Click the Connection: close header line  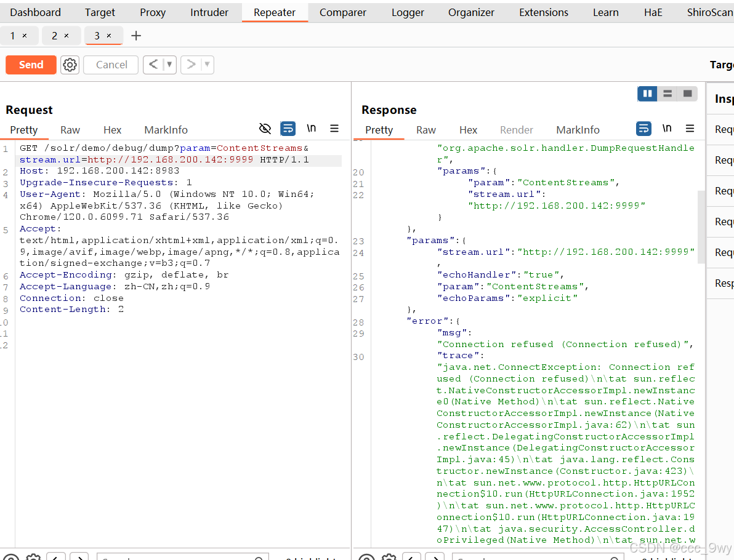coord(71,298)
